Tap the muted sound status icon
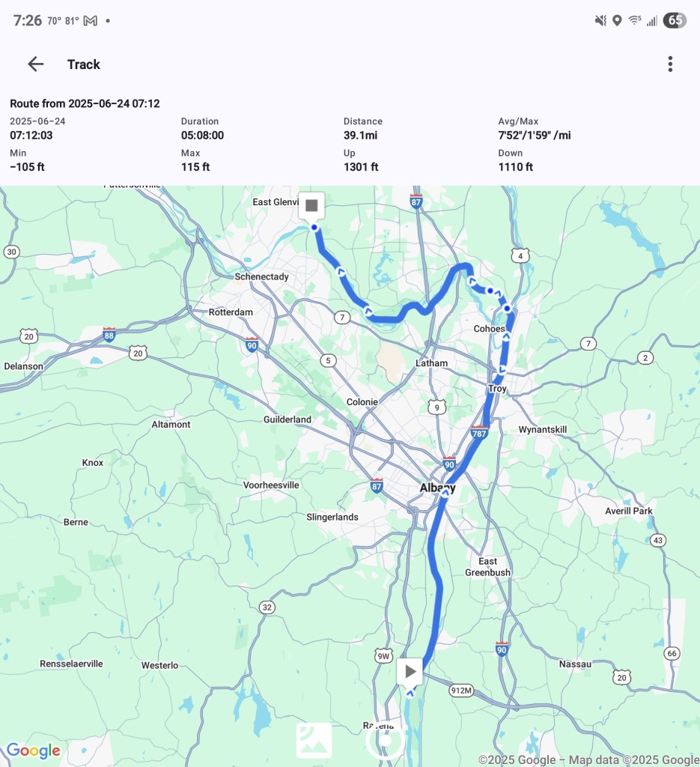Image resolution: width=700 pixels, height=767 pixels. click(x=600, y=20)
